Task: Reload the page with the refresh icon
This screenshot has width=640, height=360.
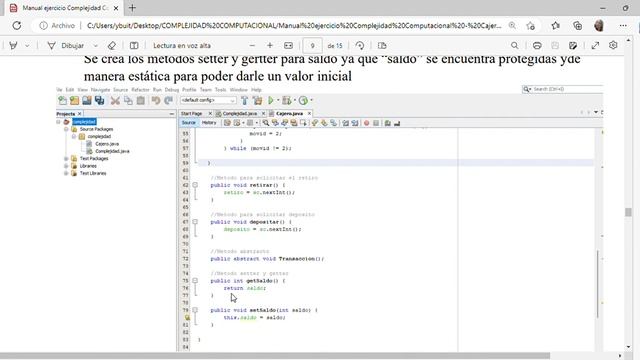Action: click(x=17, y=25)
